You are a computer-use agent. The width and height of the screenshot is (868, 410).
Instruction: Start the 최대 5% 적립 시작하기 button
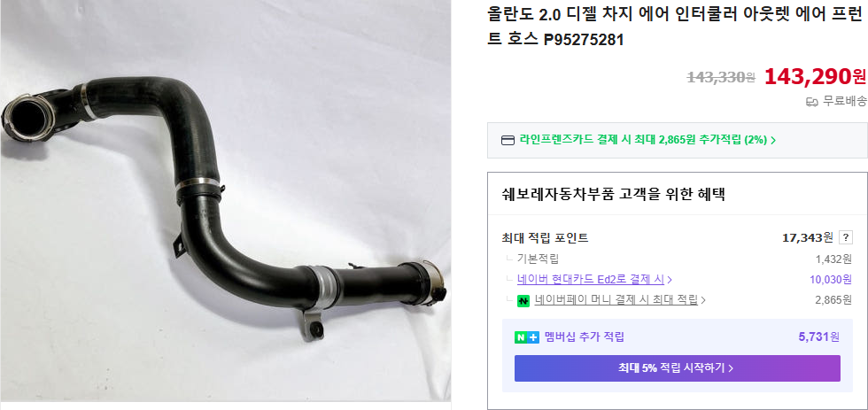(x=677, y=368)
